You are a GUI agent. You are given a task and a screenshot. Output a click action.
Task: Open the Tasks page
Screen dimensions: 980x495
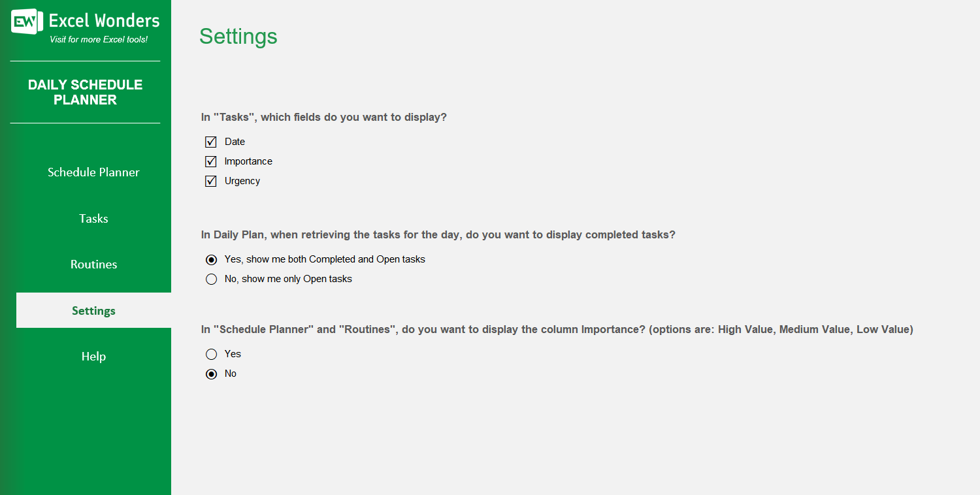click(x=93, y=219)
